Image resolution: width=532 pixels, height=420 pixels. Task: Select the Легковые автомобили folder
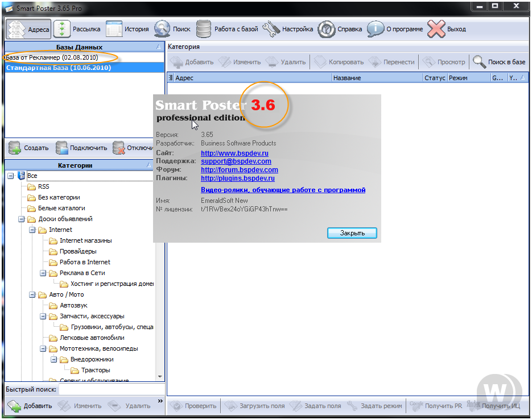pos(92,338)
